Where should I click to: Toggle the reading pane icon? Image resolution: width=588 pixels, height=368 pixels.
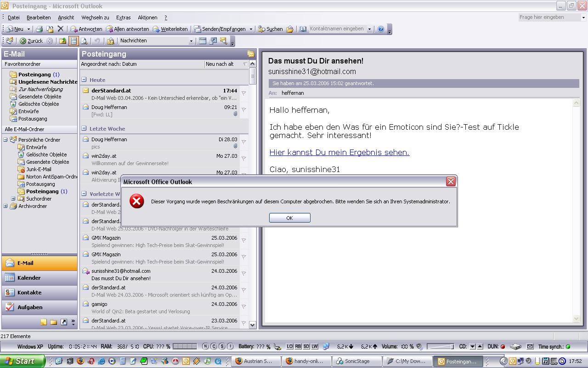(x=73, y=41)
